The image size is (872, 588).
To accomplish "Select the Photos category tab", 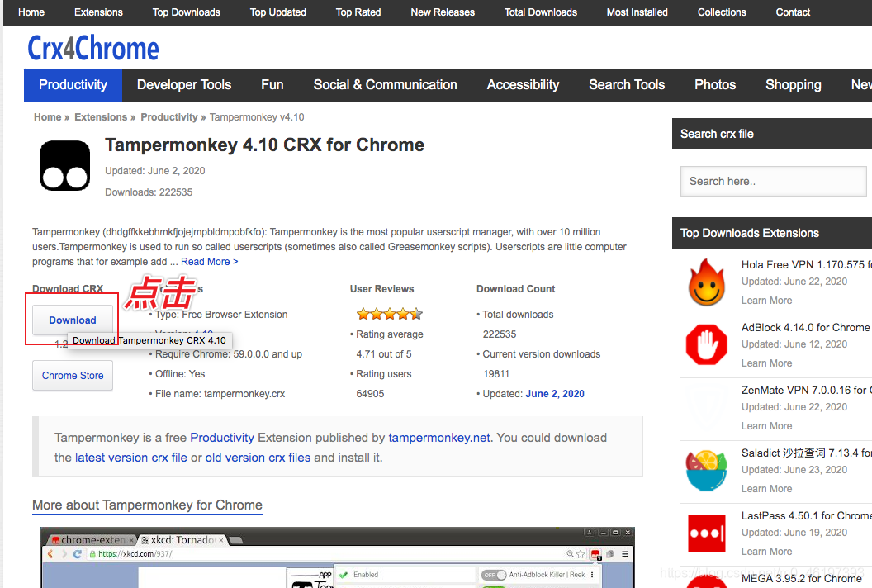I will pyautogui.click(x=715, y=85).
